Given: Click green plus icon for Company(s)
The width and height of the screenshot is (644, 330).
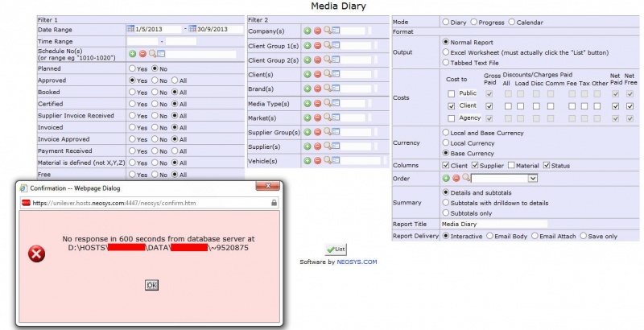Looking at the screenshot, I should 308,31.
